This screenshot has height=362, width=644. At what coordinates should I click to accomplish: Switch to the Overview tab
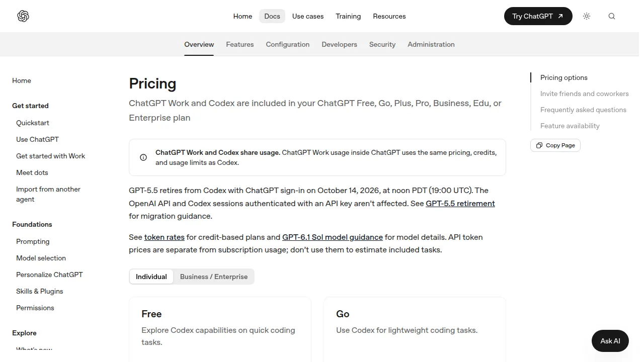pyautogui.click(x=199, y=44)
